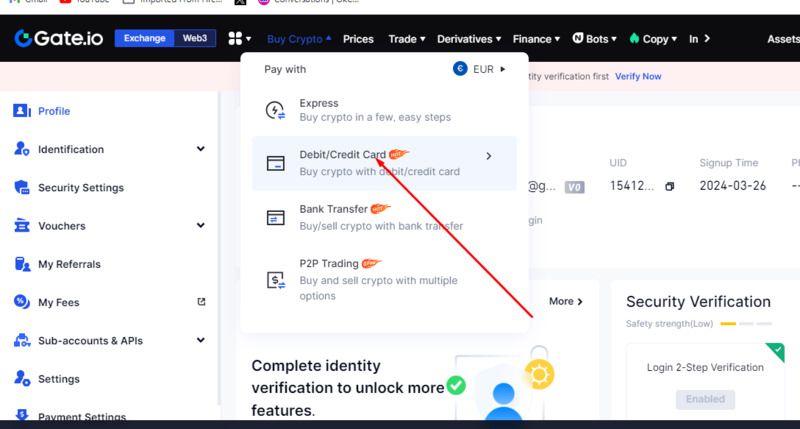This screenshot has height=429, width=800.
Task: Open the Prices page
Action: coord(358,39)
